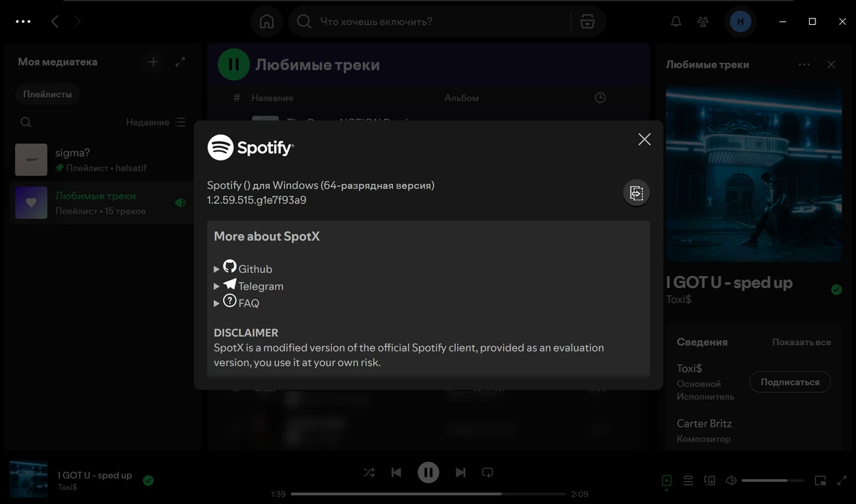This screenshot has width=856, height=504.
Task: Open the Browse icon in search bar
Action: pos(587,21)
